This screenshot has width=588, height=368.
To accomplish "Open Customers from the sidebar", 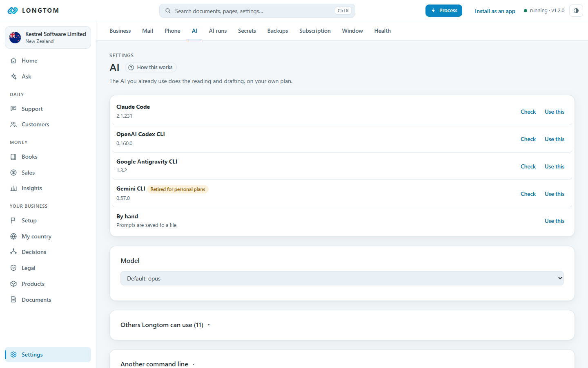I will click(x=48, y=124).
